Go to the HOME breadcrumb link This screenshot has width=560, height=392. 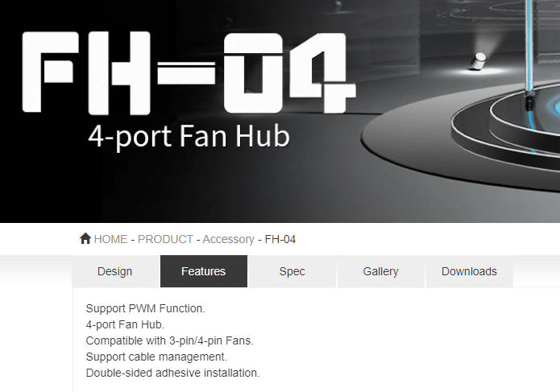(110, 239)
